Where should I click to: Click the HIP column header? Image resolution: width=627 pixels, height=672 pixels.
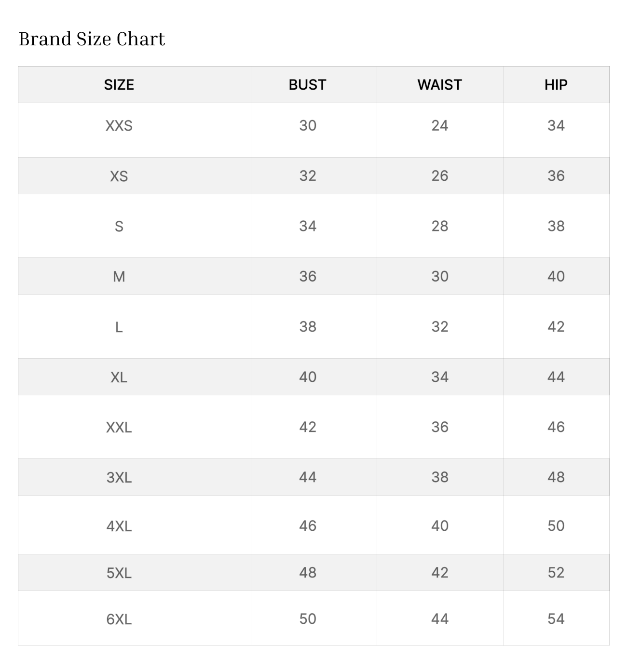(x=556, y=85)
